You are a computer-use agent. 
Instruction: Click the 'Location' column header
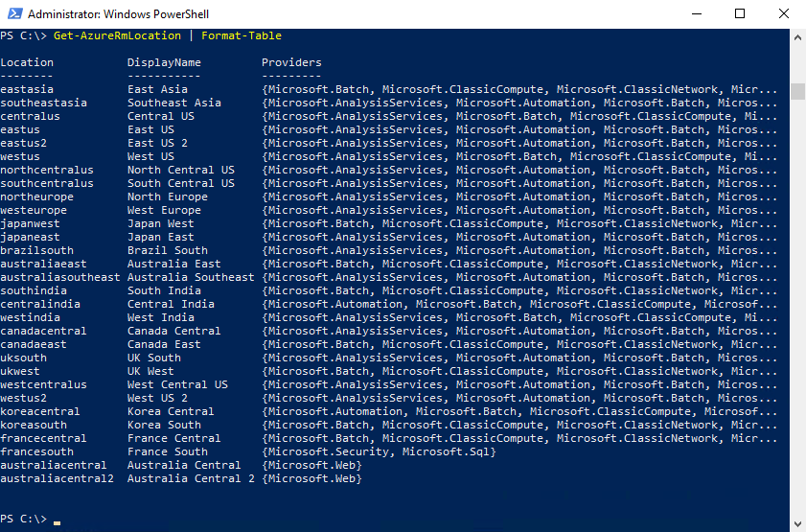[x=27, y=62]
